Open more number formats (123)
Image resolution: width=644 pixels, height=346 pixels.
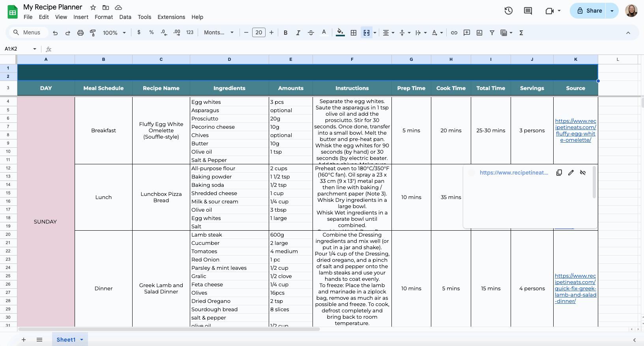[x=190, y=32]
